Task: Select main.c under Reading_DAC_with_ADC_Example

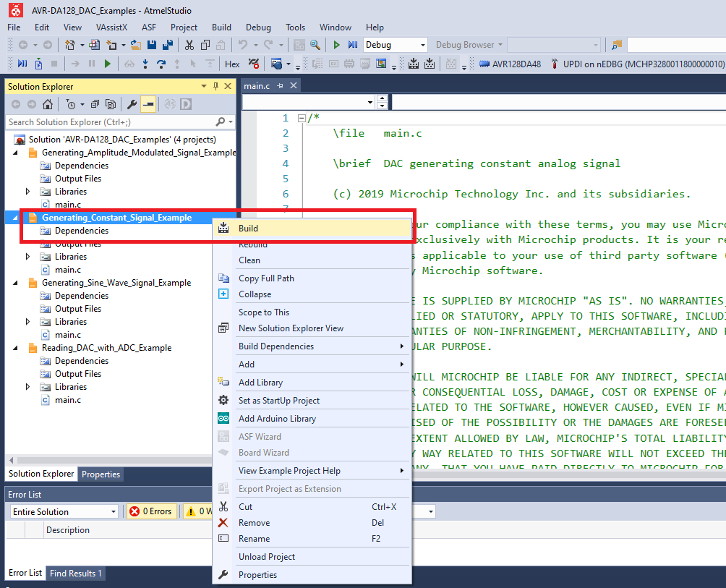Action: pos(67,400)
